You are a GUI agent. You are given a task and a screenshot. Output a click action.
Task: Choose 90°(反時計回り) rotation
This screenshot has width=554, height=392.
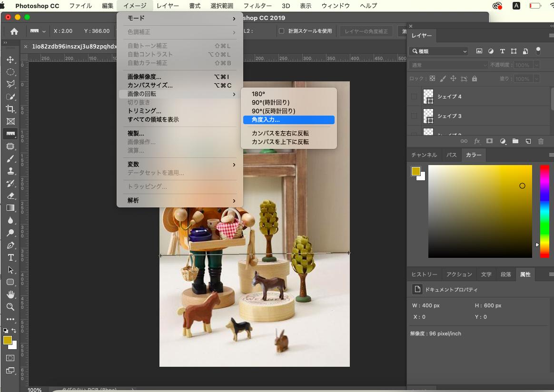tap(289, 111)
